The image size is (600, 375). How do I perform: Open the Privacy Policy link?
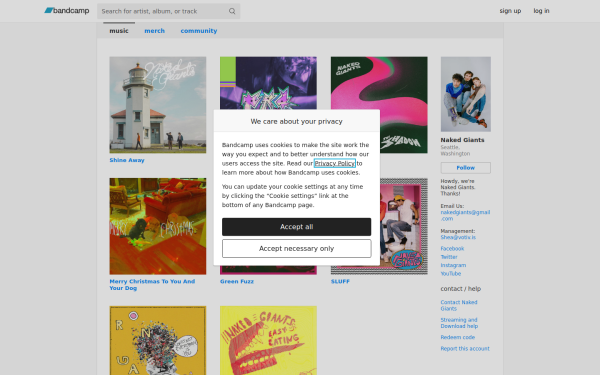tap(335, 163)
